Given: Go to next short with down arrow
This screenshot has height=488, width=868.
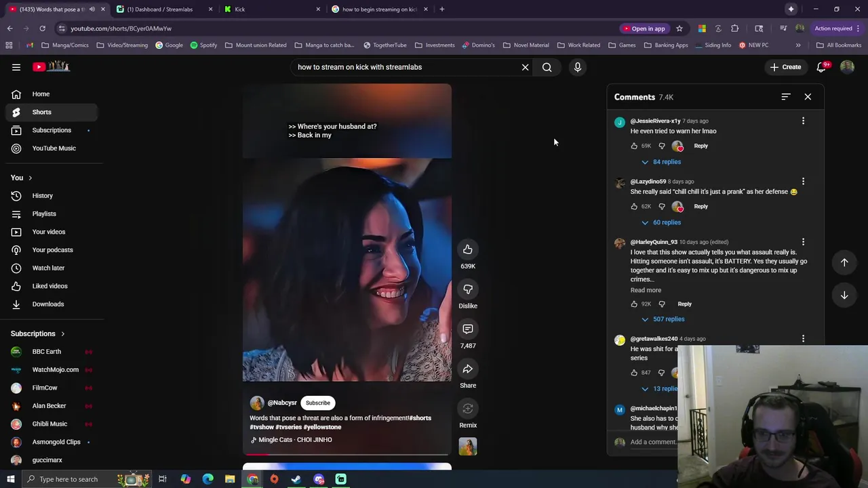Looking at the screenshot, I should [x=844, y=296].
